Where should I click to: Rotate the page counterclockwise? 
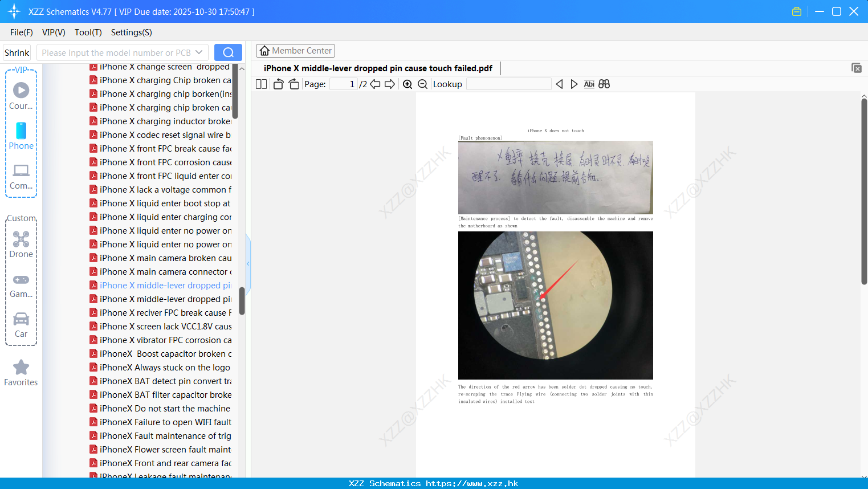pyautogui.click(x=278, y=84)
